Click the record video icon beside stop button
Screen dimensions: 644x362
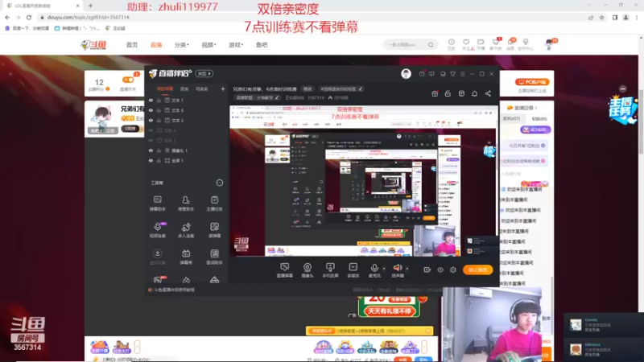[x=427, y=269]
